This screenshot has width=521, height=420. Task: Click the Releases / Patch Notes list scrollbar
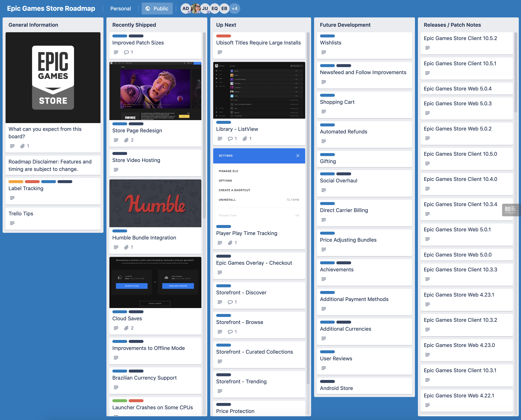coord(516,72)
